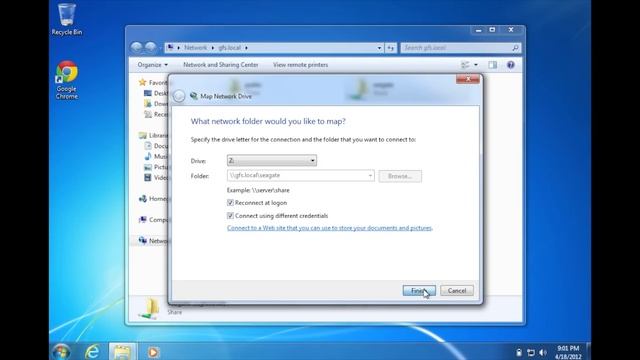
Task: Open the Recycle Bin desktop icon
Action: point(67,19)
